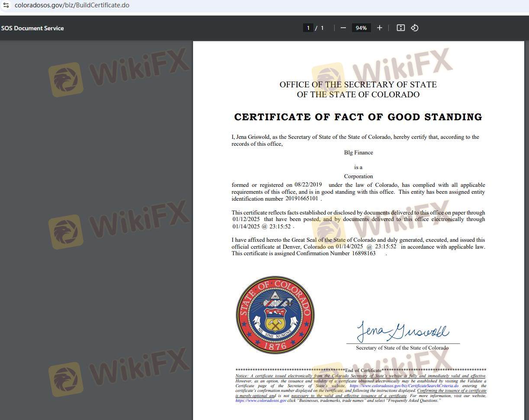Click the site information icon in address bar
This screenshot has height=420, width=529.
click(x=6, y=5)
